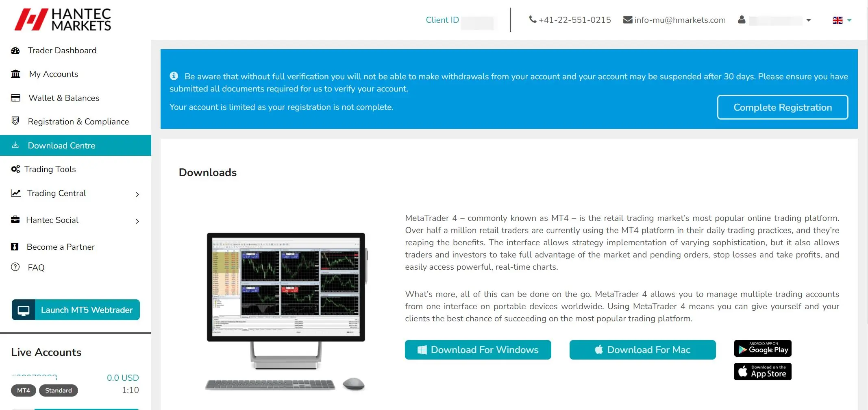This screenshot has width=868, height=410.
Task: Click the monitor icon on Webtrader button
Action: click(x=24, y=310)
